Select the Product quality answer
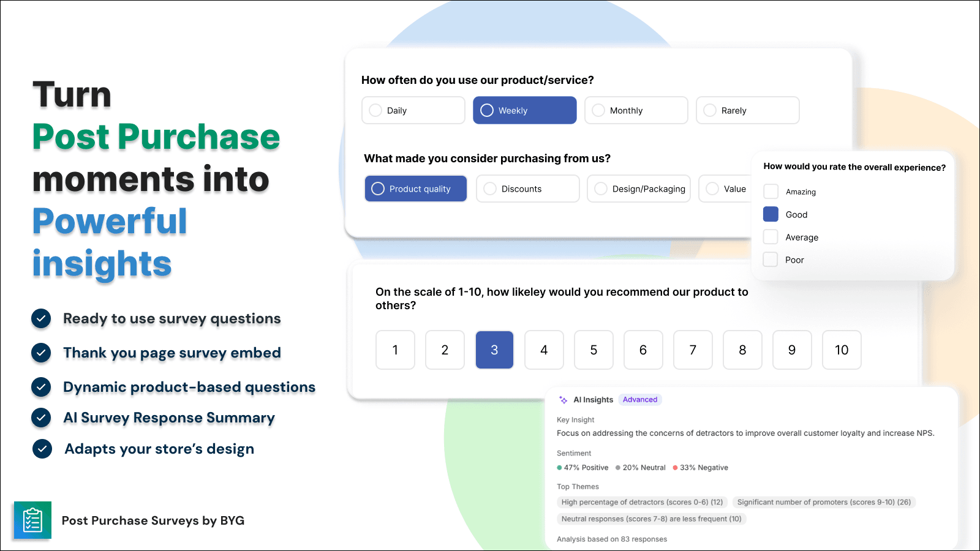The image size is (980, 551). coord(415,189)
